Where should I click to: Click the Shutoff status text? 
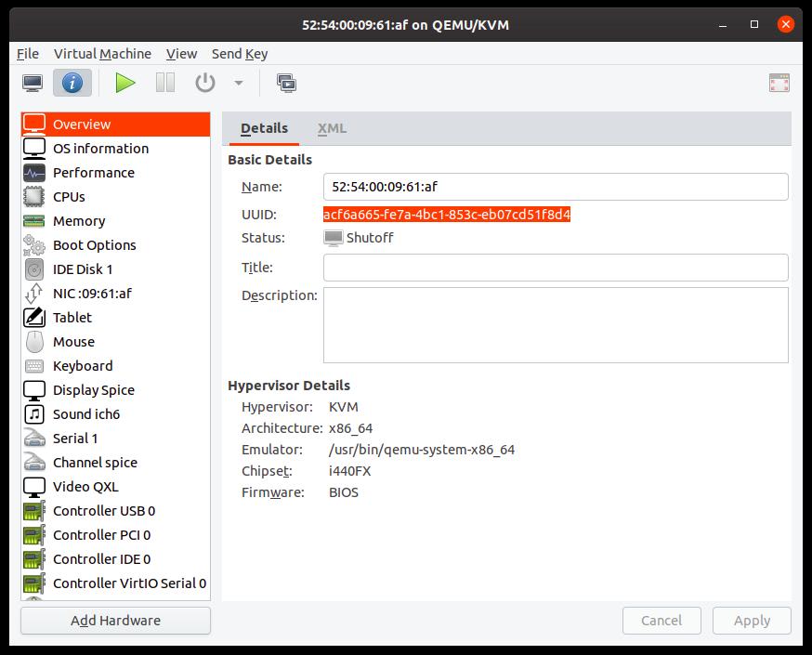pyautogui.click(x=370, y=238)
